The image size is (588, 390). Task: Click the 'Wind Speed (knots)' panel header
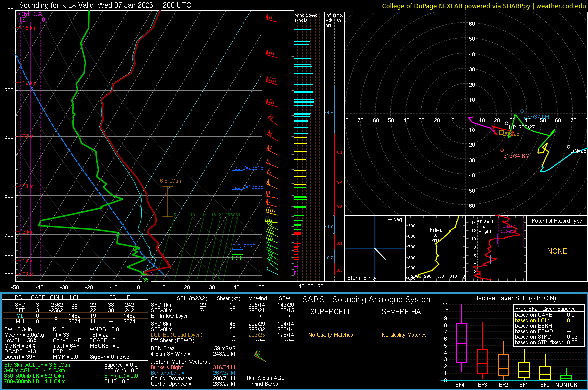306,17
